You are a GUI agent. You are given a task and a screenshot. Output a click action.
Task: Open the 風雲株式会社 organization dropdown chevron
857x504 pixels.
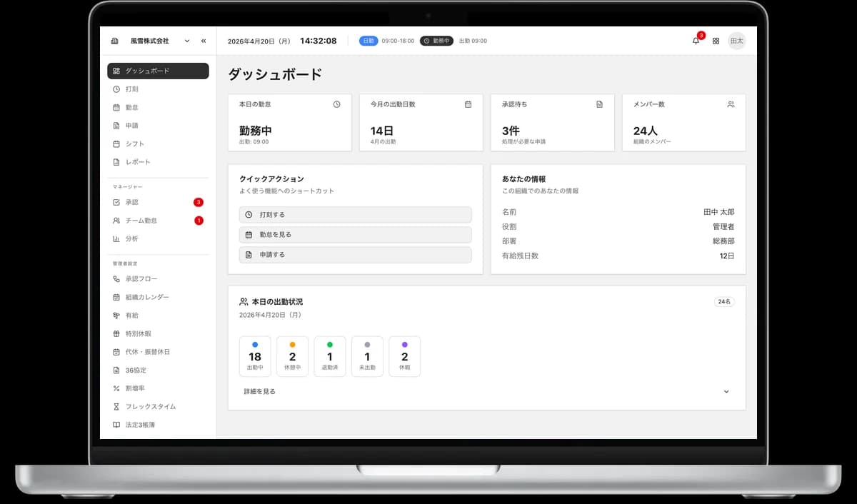coord(187,41)
